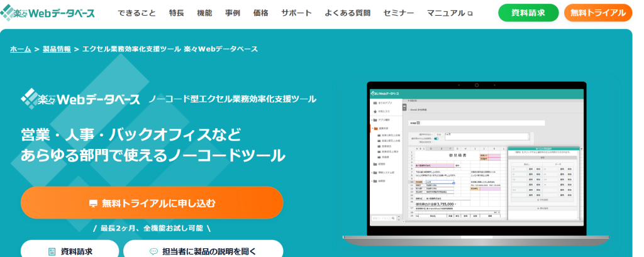Open the マニュアル external link
Viewport: 644px width, 257px height.
(x=450, y=13)
